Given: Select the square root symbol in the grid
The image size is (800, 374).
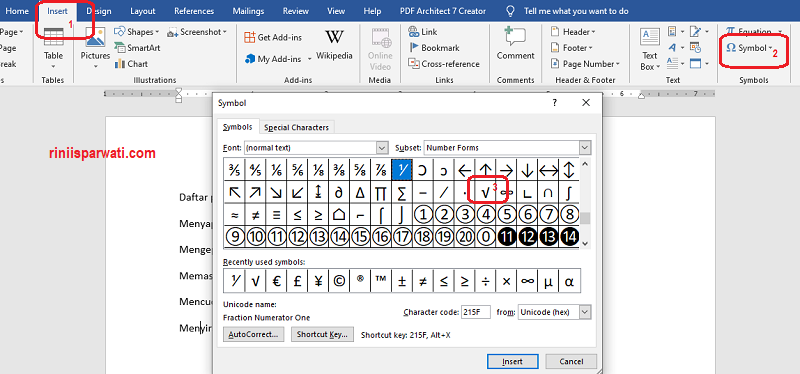Looking at the screenshot, I should coord(485,192).
